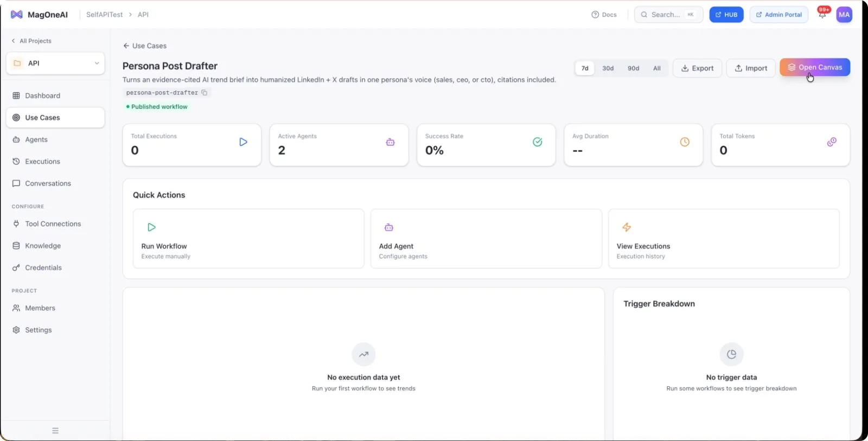Click the No trigger data pie icon
Screen dimensions: 868x441
point(731,354)
